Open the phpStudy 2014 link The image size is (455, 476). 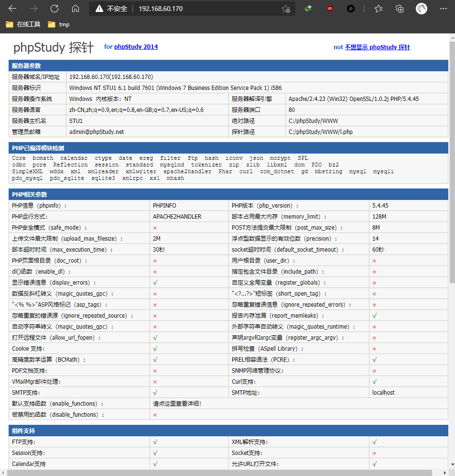point(136,47)
